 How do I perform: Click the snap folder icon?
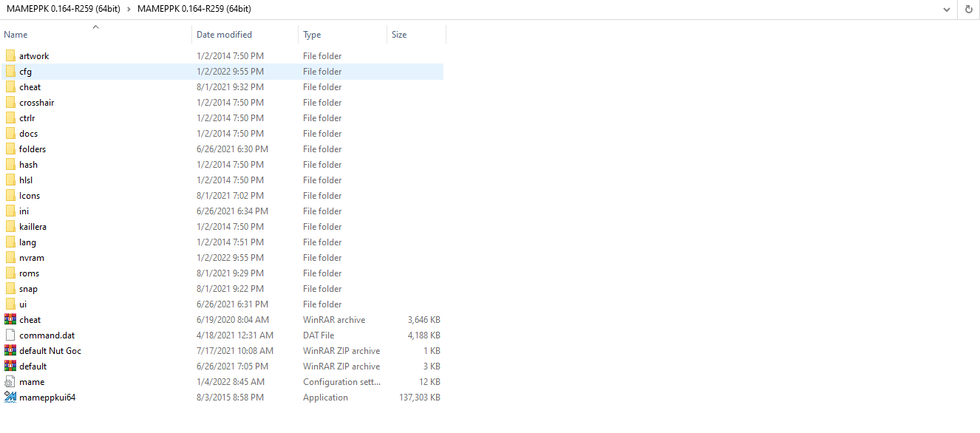click(x=10, y=289)
